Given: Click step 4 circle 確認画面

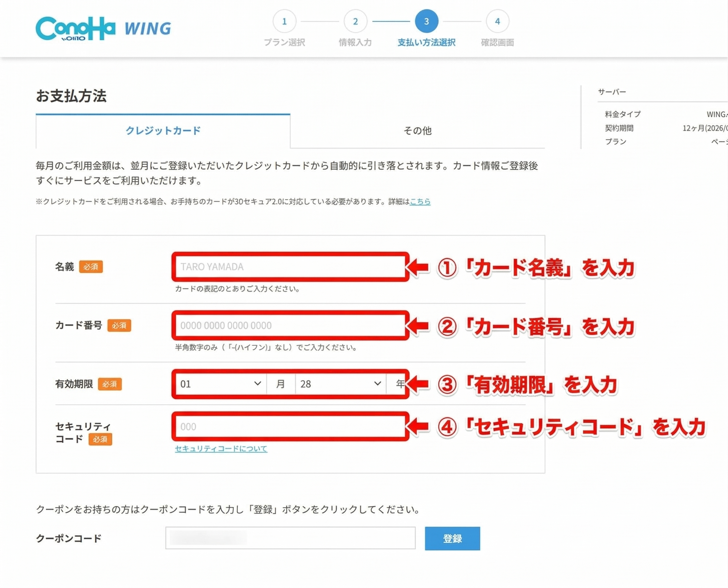Looking at the screenshot, I should (497, 21).
